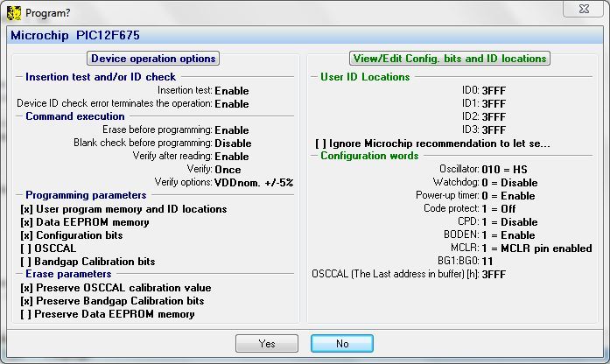Screen dimensions: 610x364
Task: Toggle User program memory and ID locations
Action: [123, 209]
